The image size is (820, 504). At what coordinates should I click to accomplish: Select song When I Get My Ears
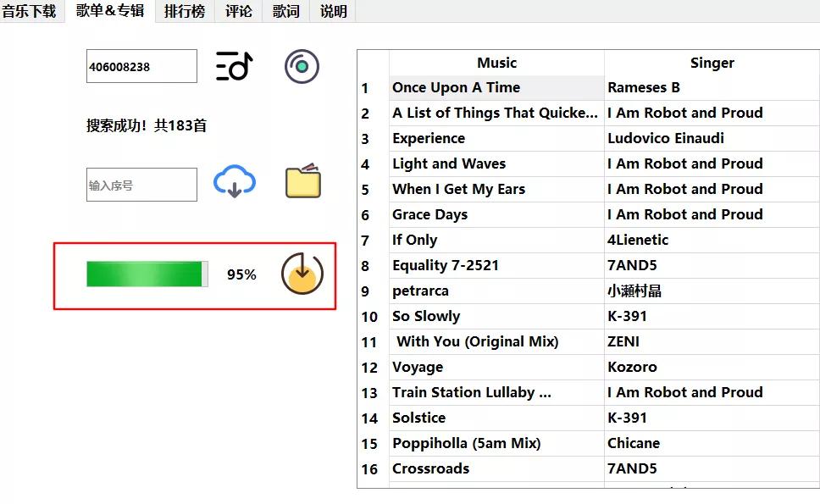(496, 189)
